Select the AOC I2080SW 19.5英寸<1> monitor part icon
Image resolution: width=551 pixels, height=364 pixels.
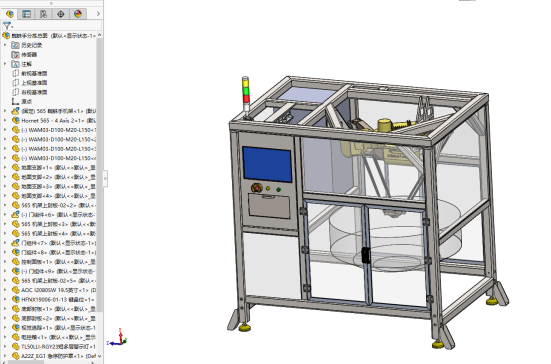tap(15, 290)
